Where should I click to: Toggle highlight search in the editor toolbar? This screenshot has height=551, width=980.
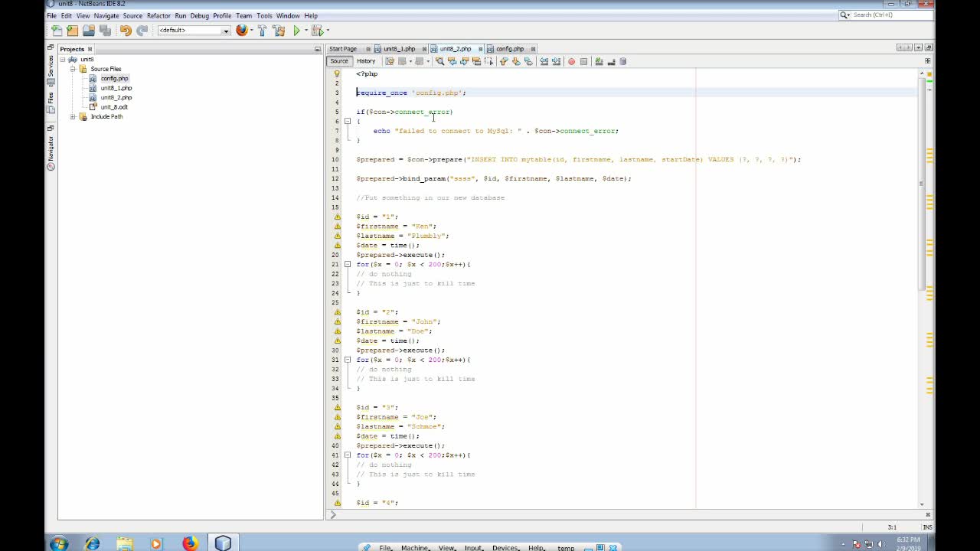(x=476, y=61)
